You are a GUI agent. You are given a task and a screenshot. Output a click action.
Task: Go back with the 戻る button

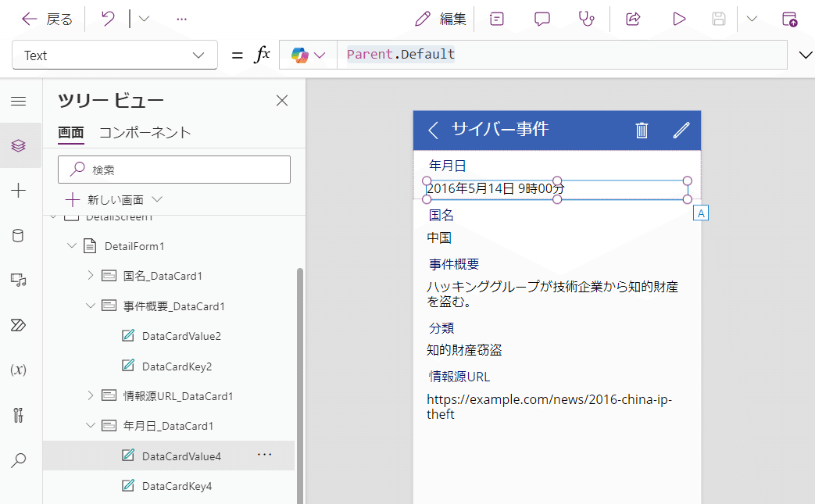click(x=47, y=20)
